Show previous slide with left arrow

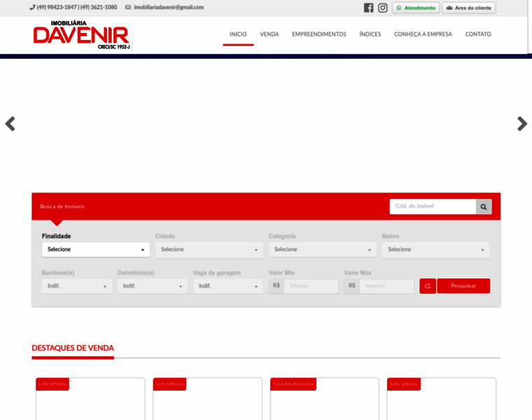click(x=10, y=124)
